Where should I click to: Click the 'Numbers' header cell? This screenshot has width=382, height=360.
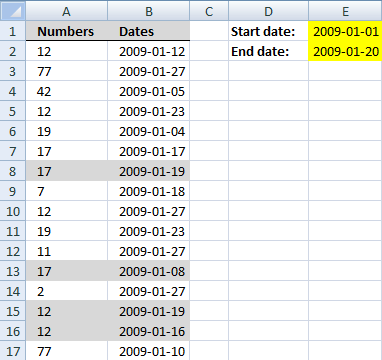67,31
